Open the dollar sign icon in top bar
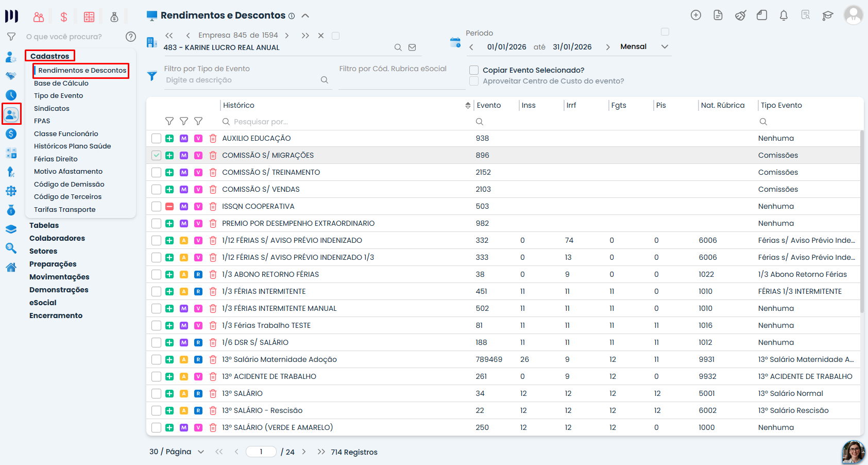This screenshot has height=465, width=868. 64,17
